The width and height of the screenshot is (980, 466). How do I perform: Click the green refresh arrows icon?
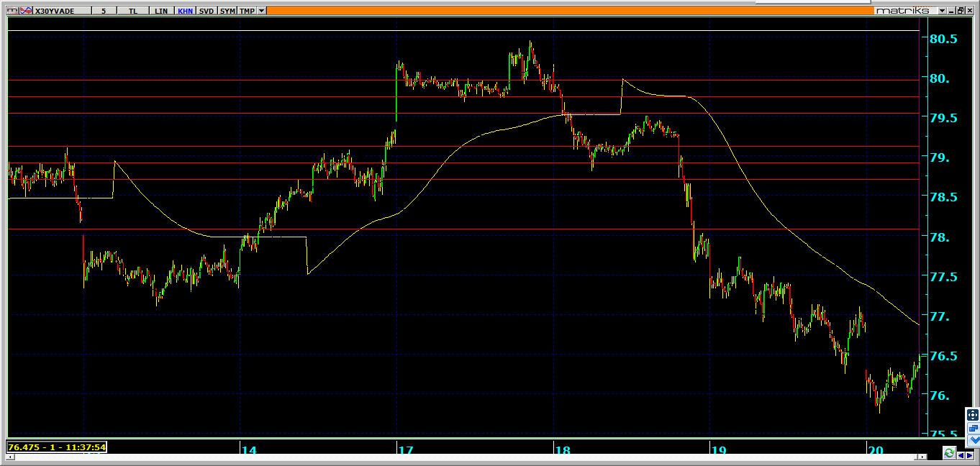click(949, 453)
